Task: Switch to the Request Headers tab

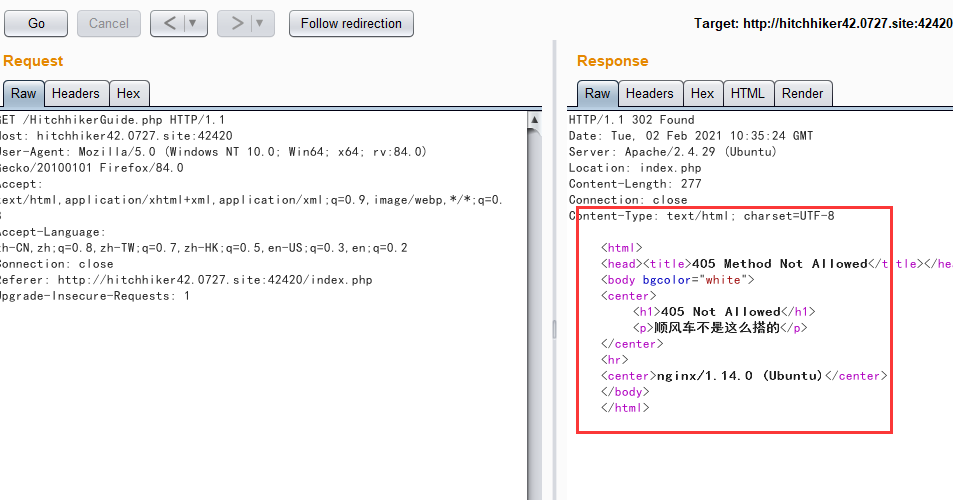Action: pos(76,94)
